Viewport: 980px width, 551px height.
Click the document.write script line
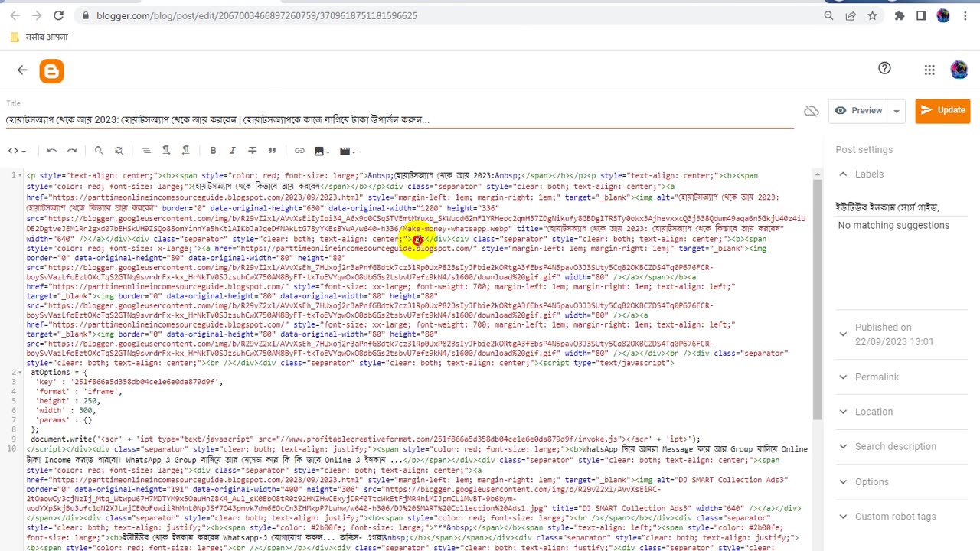click(x=365, y=439)
